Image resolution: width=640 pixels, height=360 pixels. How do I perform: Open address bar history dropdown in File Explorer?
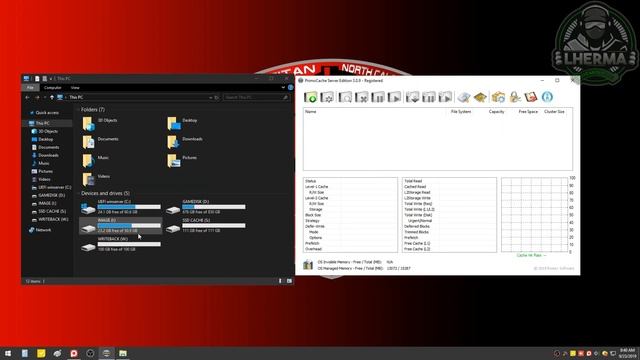pos(211,98)
